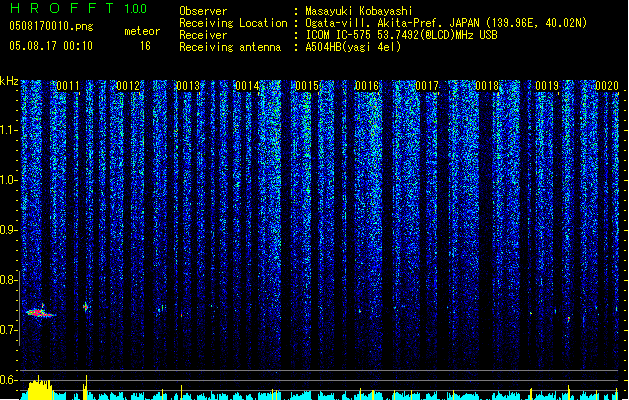Viewport: 629px width, 400px height.
Task: Click the 1.0 kHz axis tick label
Action: (8, 180)
